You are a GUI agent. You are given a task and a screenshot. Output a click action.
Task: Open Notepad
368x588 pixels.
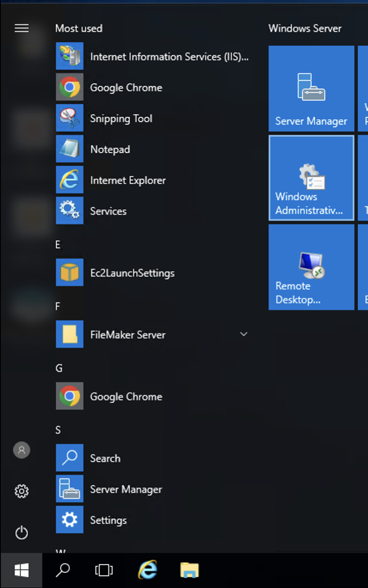[x=110, y=149]
